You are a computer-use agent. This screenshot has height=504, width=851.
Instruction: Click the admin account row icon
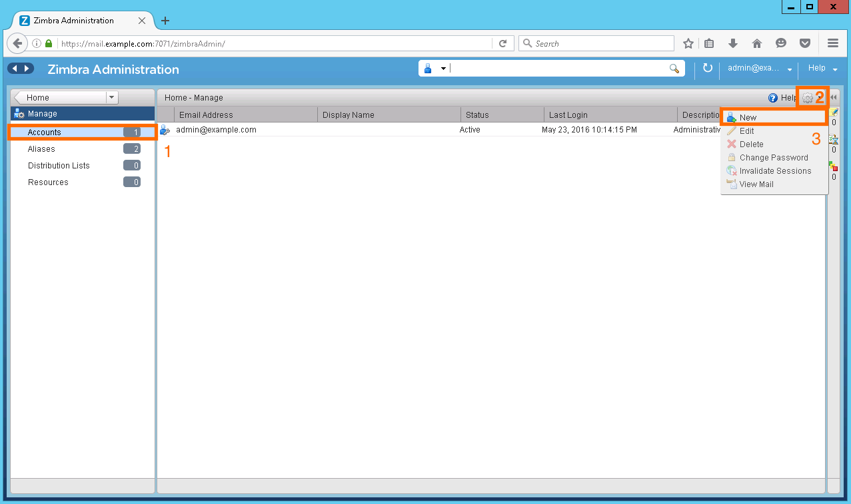click(x=165, y=130)
